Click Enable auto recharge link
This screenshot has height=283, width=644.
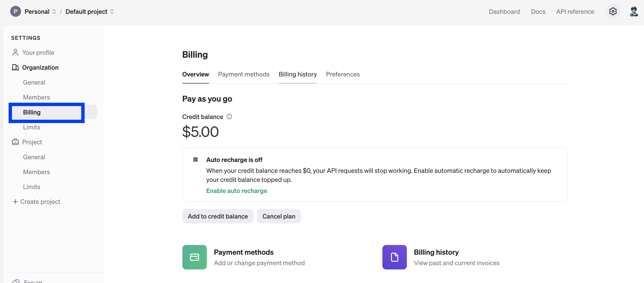(x=236, y=191)
